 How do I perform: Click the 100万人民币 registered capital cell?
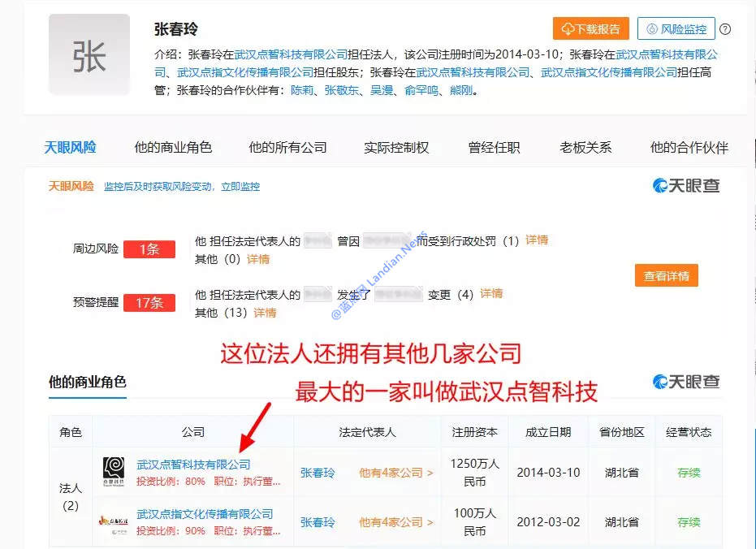pos(475,522)
